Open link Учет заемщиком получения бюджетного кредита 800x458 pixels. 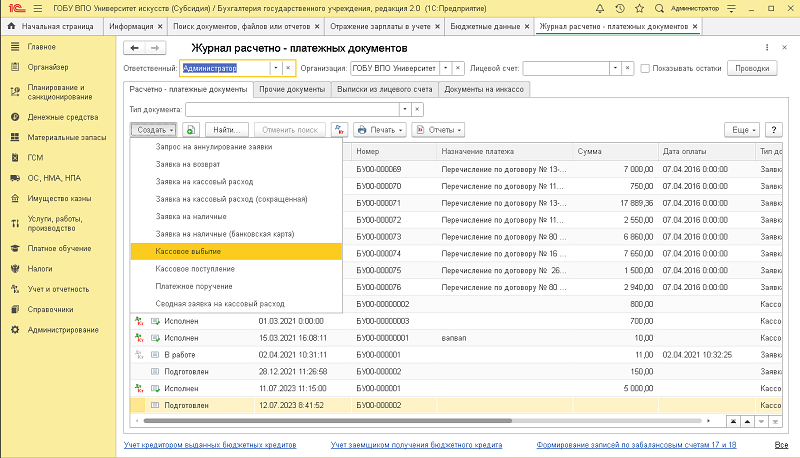point(417,444)
